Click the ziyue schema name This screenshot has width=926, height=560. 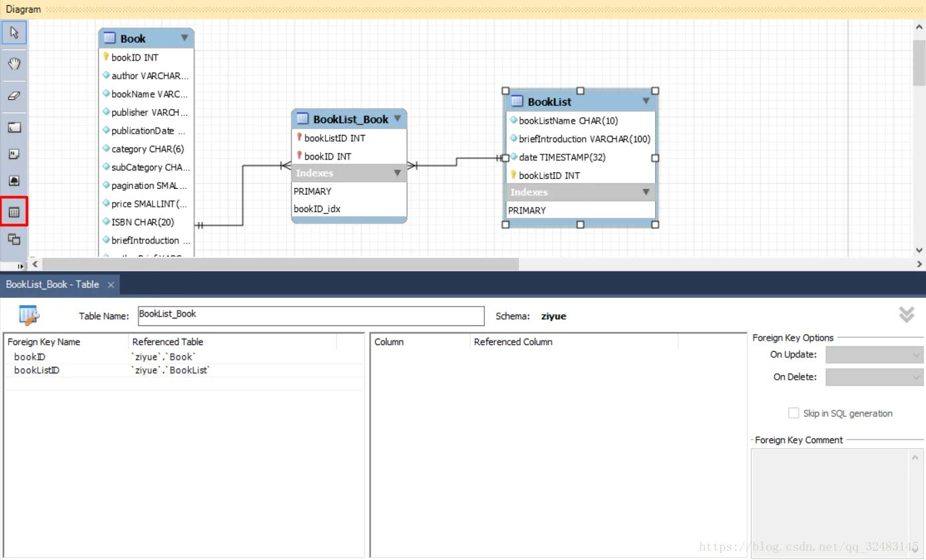point(553,316)
